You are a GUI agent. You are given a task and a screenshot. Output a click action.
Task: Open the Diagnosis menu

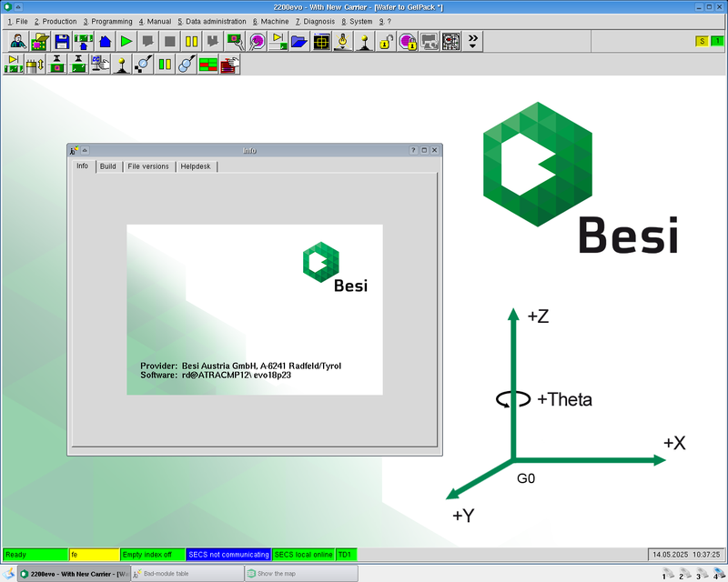[x=315, y=21]
